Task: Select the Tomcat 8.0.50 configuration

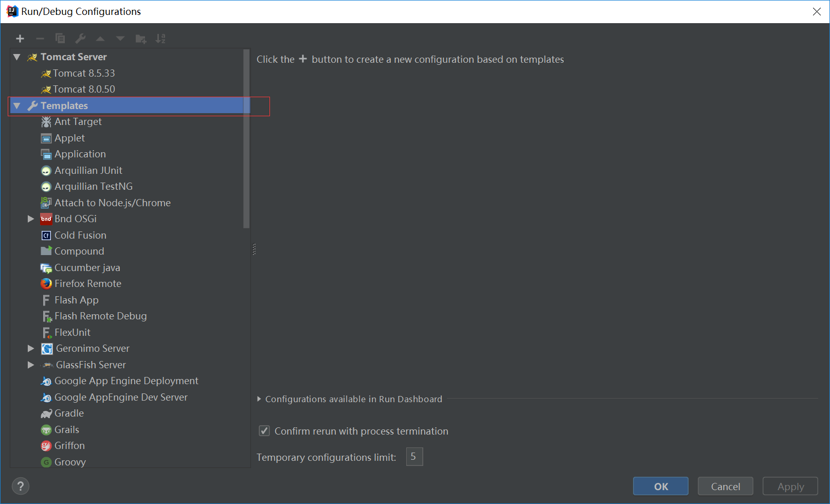Action: pos(84,89)
